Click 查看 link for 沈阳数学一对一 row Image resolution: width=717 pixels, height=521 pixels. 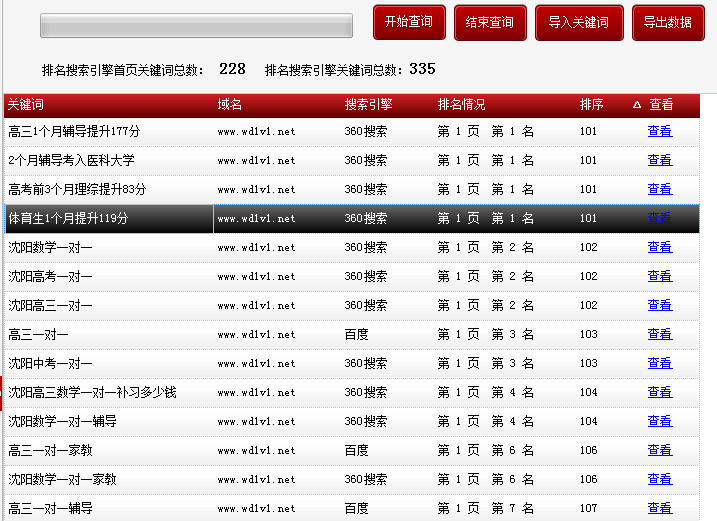pos(659,247)
